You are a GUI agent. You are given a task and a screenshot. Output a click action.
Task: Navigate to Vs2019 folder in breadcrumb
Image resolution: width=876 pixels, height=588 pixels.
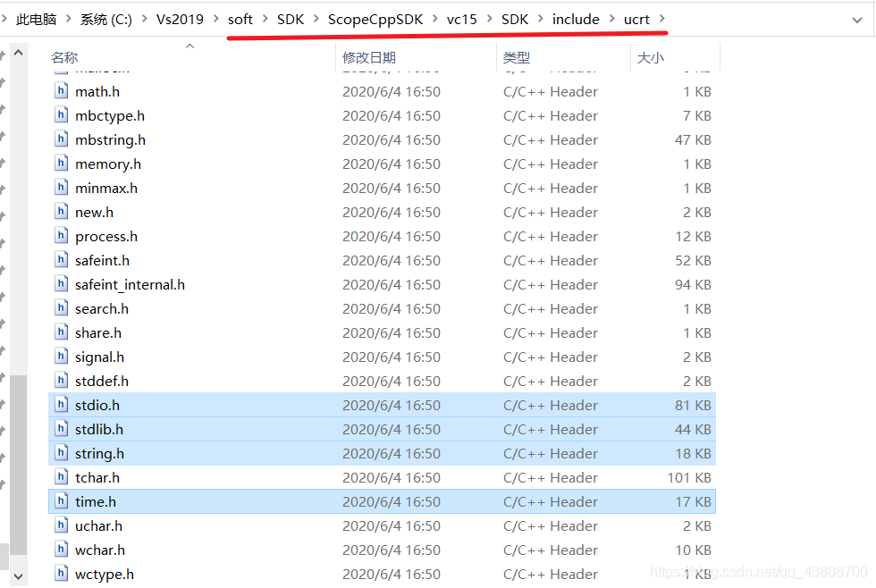(180, 20)
